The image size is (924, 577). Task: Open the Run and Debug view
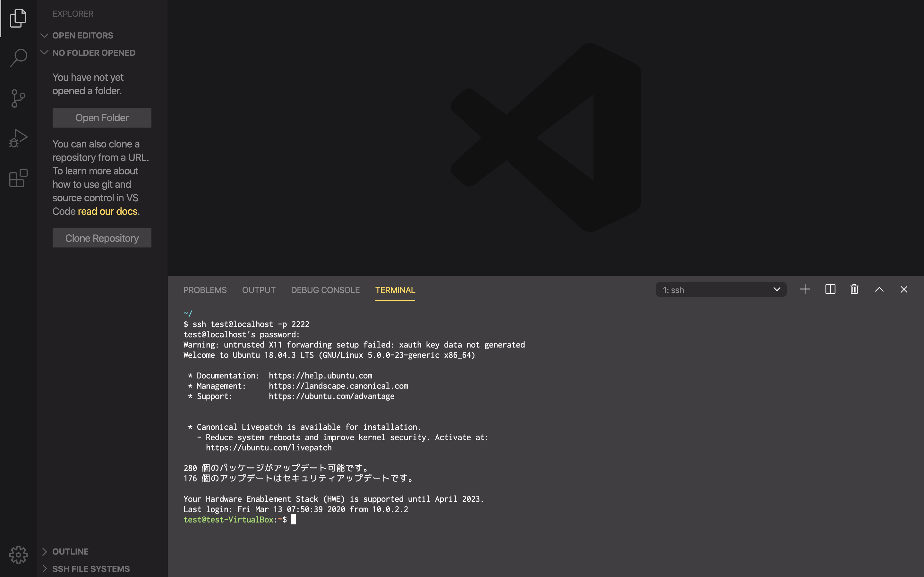[x=18, y=138]
